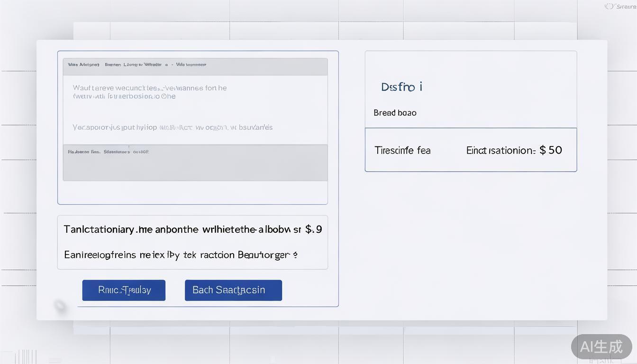
Task: Select the Wis wunmoe header item
Action: pos(191,64)
